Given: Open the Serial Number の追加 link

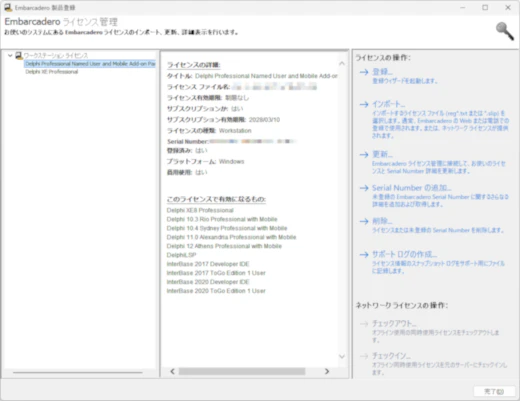Looking at the screenshot, I should pyautogui.click(x=412, y=188).
